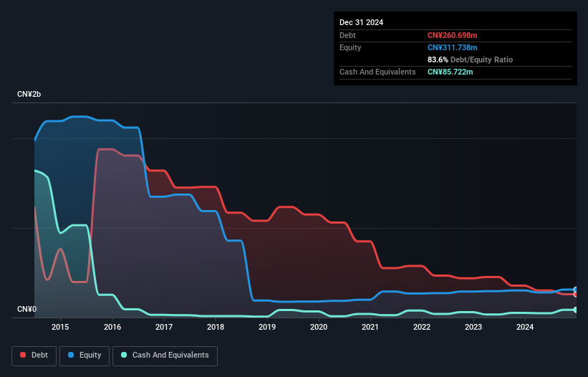The width and height of the screenshot is (588, 377).
Task: Click the CN¥85.722m cash value
Action: click(450, 72)
